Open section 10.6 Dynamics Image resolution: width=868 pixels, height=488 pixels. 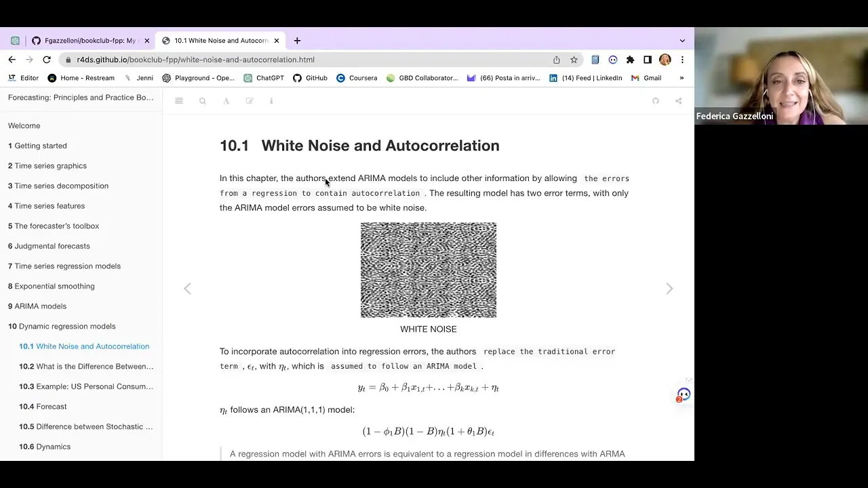[45, 447]
